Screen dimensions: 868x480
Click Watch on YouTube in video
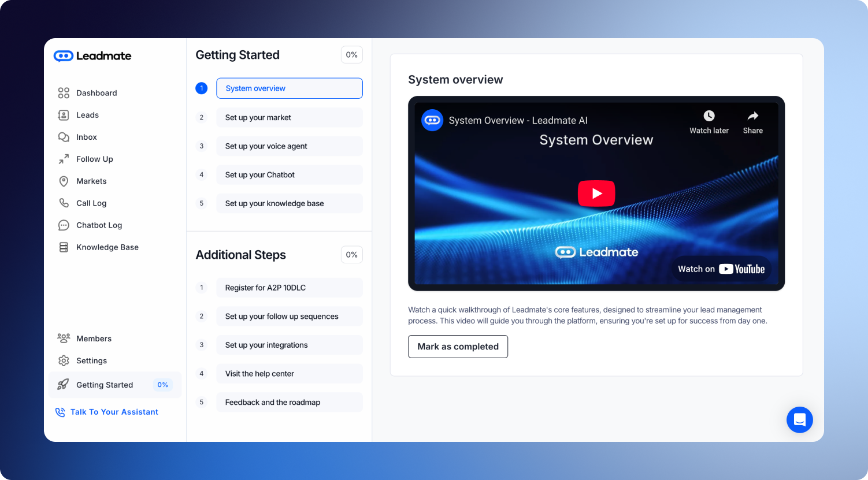[x=721, y=269]
